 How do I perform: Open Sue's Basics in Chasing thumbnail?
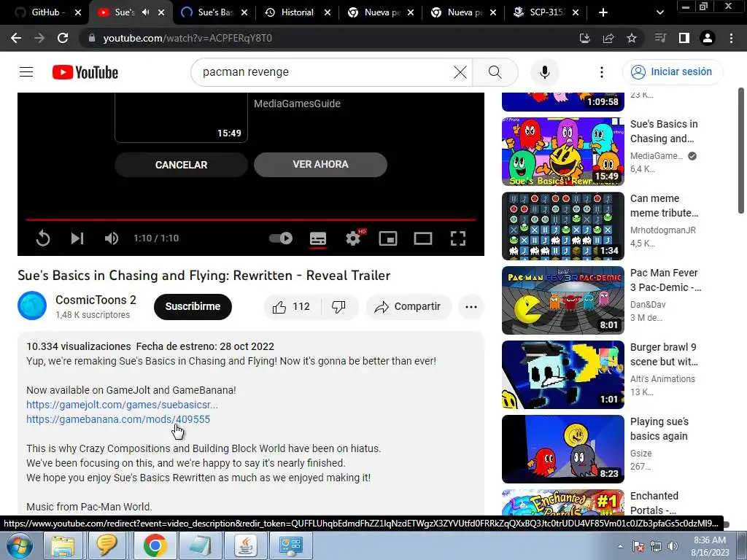pos(562,152)
